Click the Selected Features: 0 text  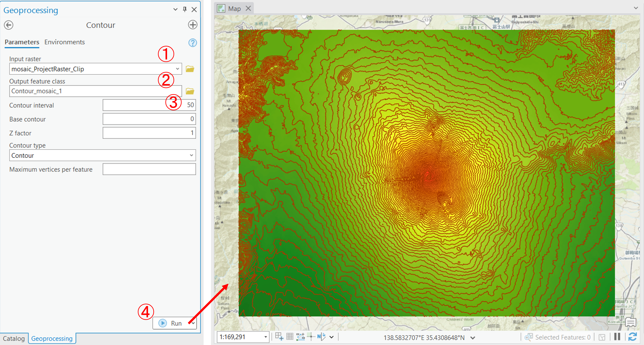[563, 337]
